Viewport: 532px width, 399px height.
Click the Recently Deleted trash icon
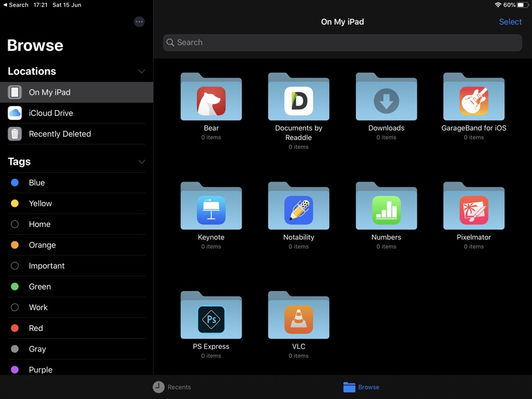[x=15, y=134]
